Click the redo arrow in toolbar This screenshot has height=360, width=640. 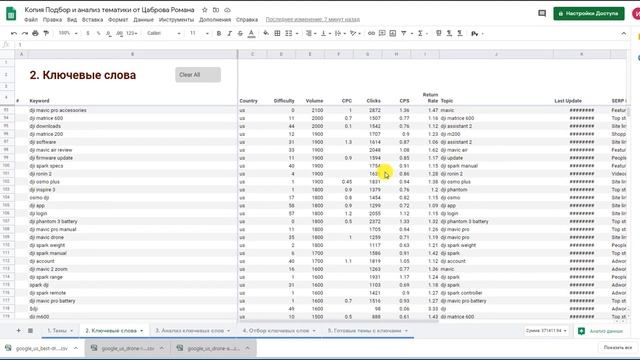tap(24, 33)
